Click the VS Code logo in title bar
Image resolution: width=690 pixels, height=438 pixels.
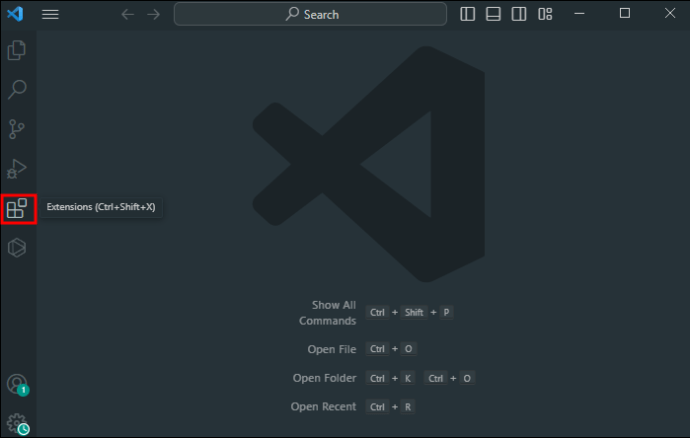15,14
